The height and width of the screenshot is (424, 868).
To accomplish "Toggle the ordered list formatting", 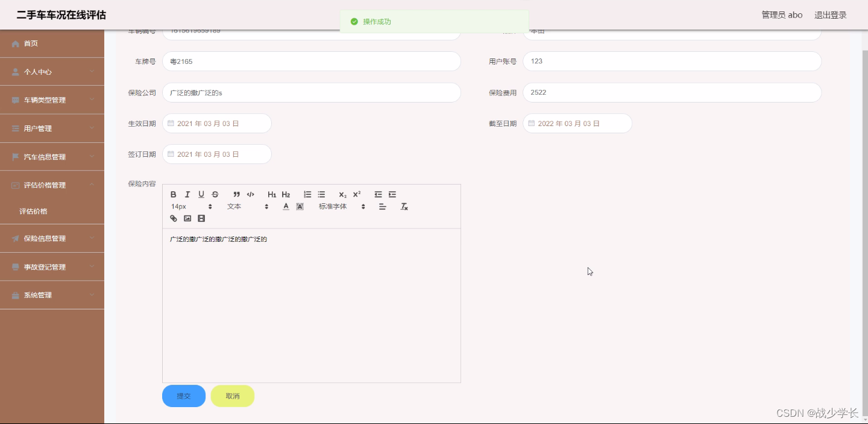I will 307,194.
